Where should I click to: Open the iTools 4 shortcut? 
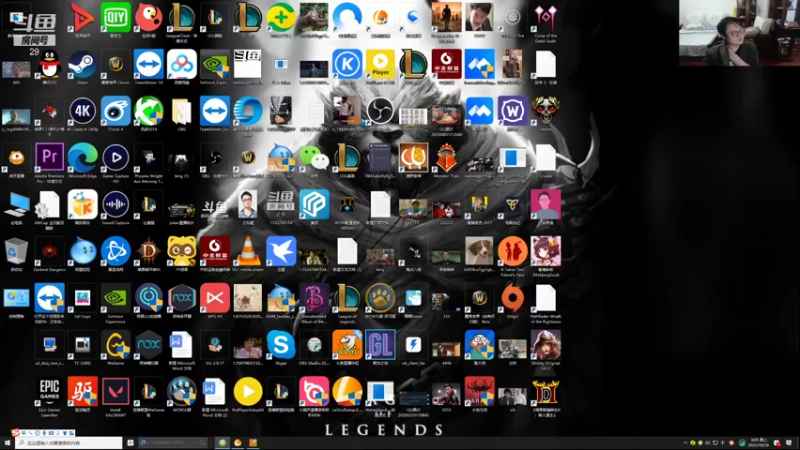[115, 111]
